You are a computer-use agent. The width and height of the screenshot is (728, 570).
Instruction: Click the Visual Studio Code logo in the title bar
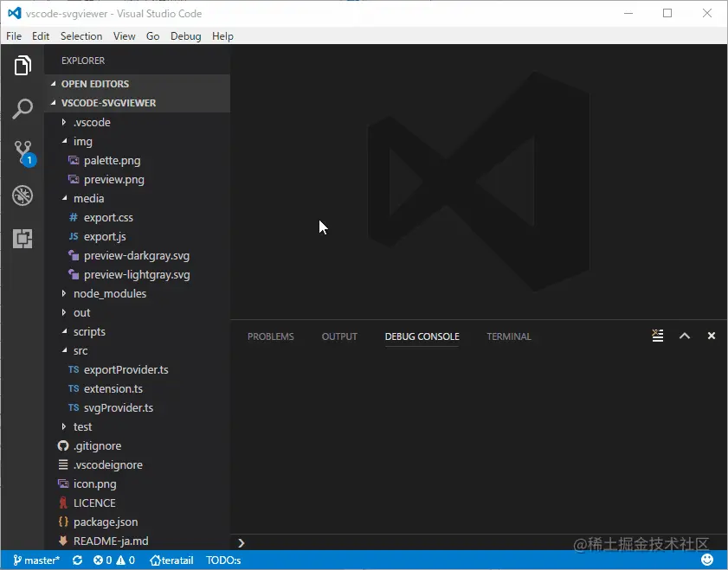(x=15, y=14)
